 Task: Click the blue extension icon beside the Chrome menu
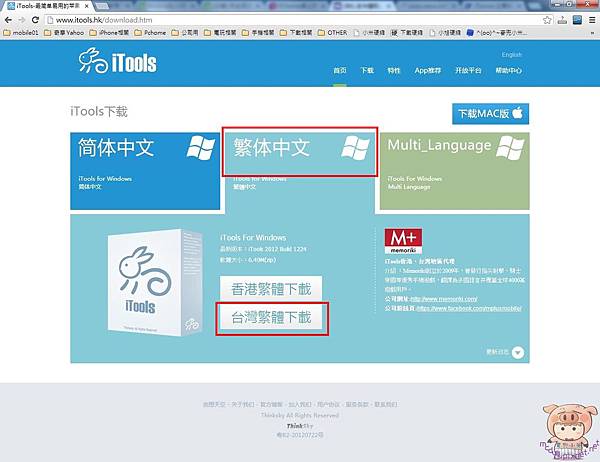tap(577, 20)
